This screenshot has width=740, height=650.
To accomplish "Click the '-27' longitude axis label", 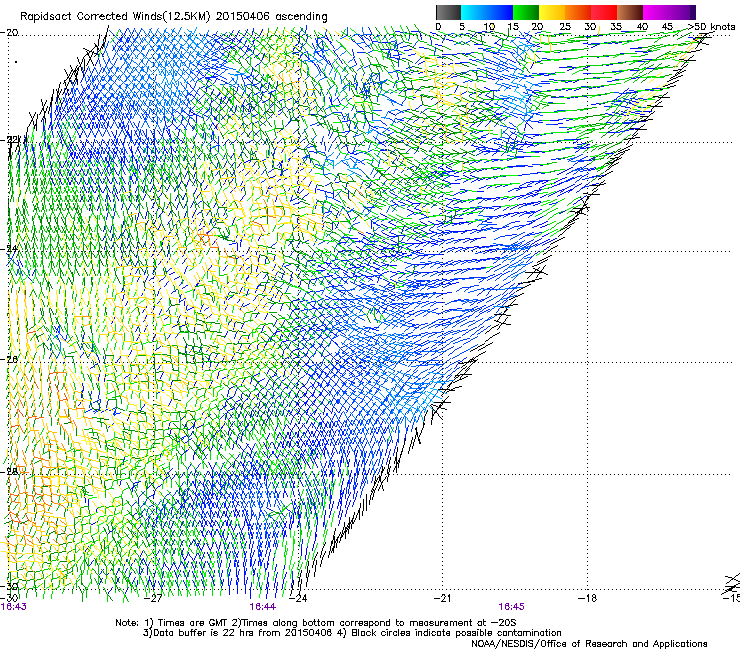I will [x=153, y=598].
